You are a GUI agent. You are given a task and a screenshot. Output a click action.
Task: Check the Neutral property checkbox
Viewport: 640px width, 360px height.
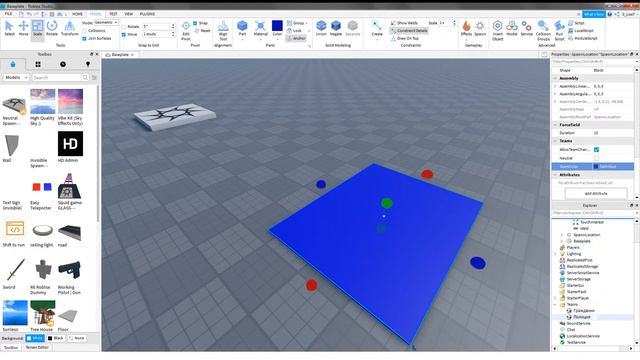[x=596, y=158]
